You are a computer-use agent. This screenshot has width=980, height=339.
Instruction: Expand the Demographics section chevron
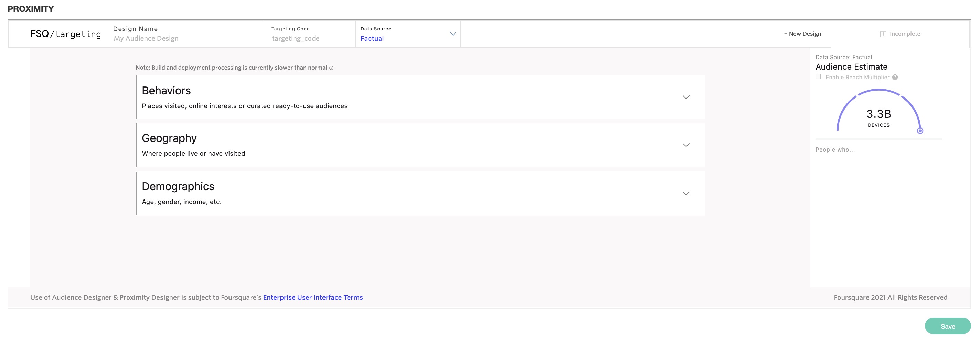[x=685, y=193]
